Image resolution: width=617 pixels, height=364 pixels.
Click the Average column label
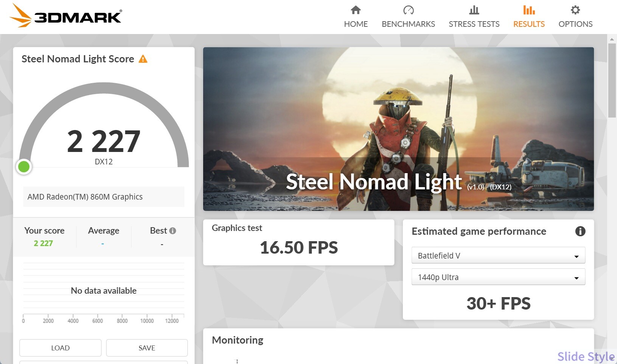click(x=104, y=231)
